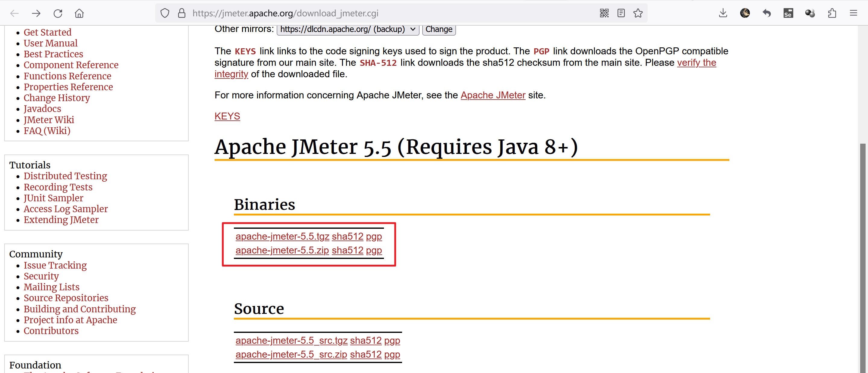Show site security padlock info

(x=182, y=13)
